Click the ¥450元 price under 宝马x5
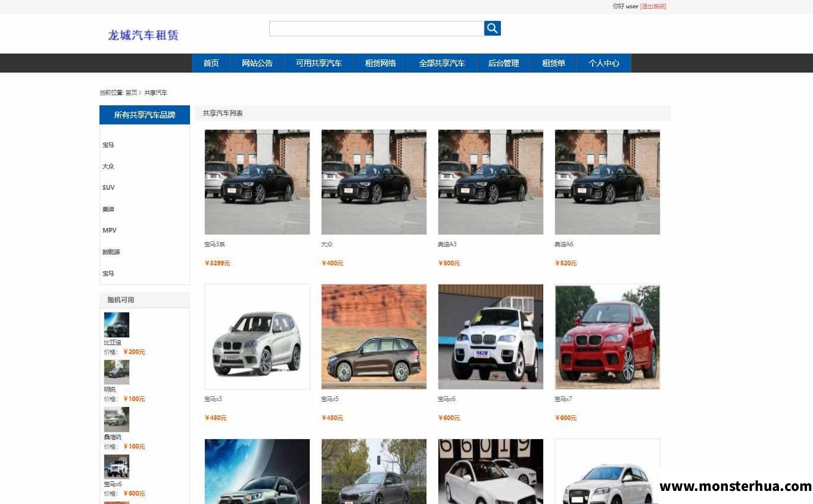 coord(332,418)
